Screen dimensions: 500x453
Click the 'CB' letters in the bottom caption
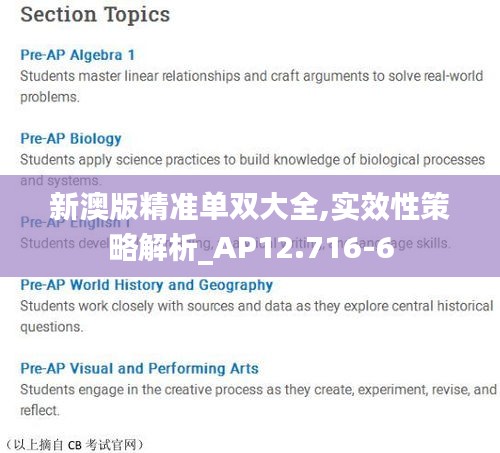click(75, 445)
